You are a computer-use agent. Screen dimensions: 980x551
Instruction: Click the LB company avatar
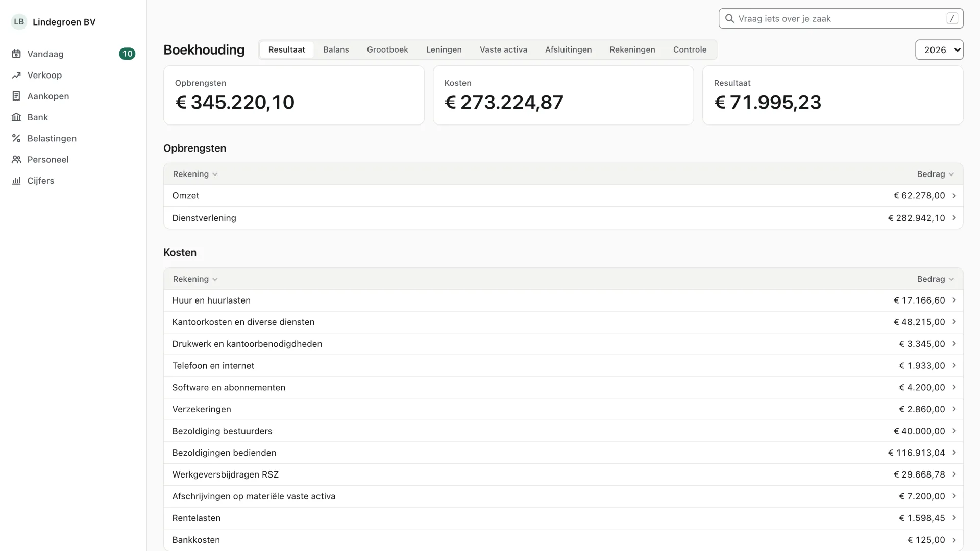[x=19, y=22]
